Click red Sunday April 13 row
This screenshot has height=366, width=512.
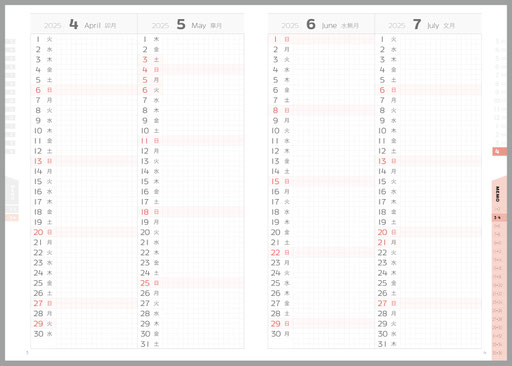[x=84, y=161]
